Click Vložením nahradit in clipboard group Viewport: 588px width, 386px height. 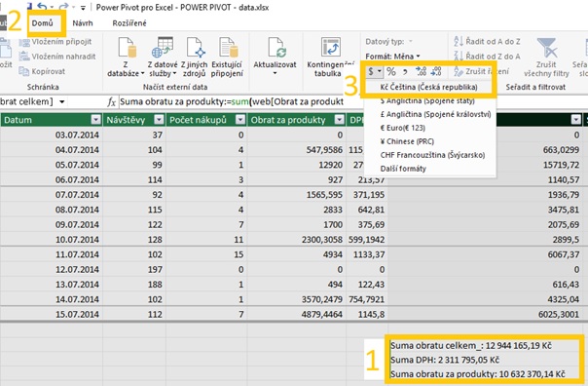57,57
